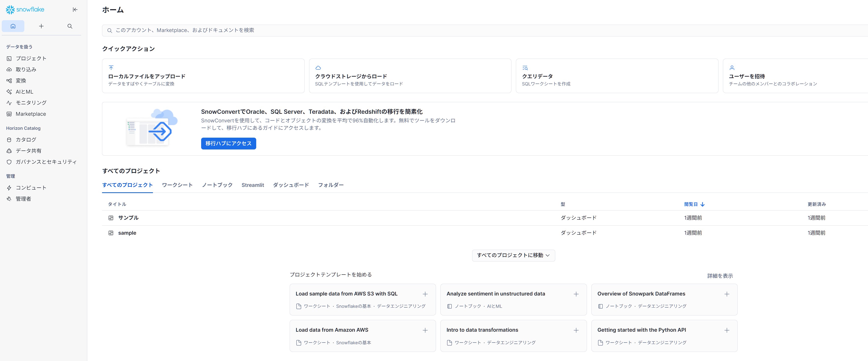
Task: Add Analyze sentiment in unstructured data template
Action: [576, 294]
